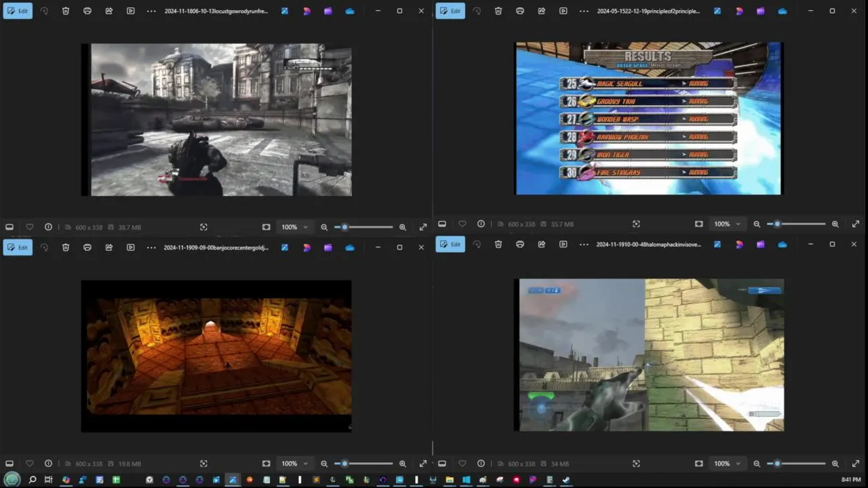This screenshot has height=488, width=868.
Task: Open the Windows Start button
Action: click(12, 480)
